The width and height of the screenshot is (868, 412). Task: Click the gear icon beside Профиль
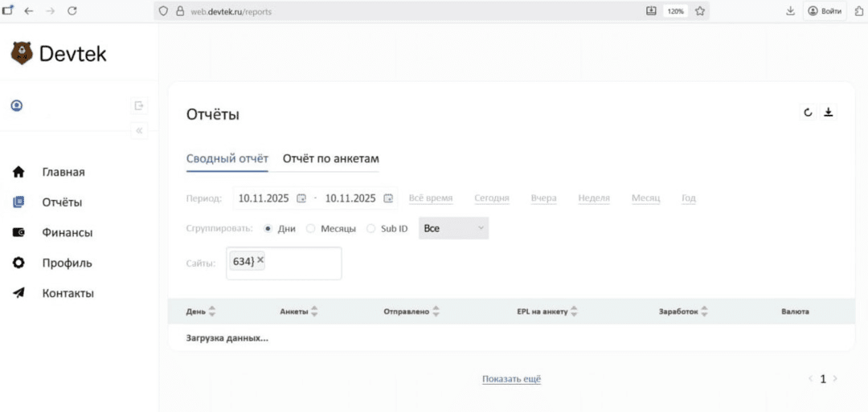click(18, 263)
